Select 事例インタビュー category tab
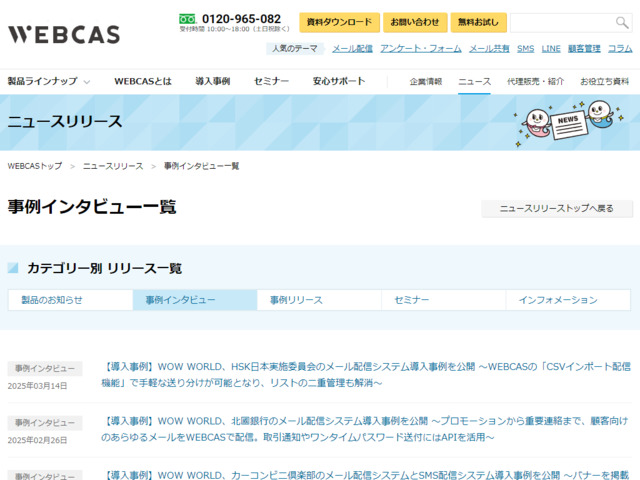 [x=195, y=300]
